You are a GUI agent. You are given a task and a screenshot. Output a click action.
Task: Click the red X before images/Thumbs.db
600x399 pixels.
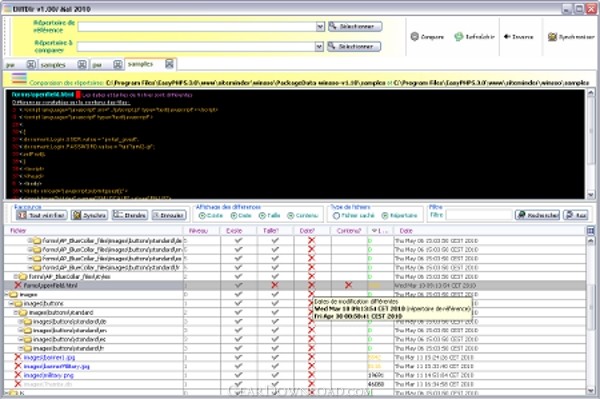click(x=18, y=384)
